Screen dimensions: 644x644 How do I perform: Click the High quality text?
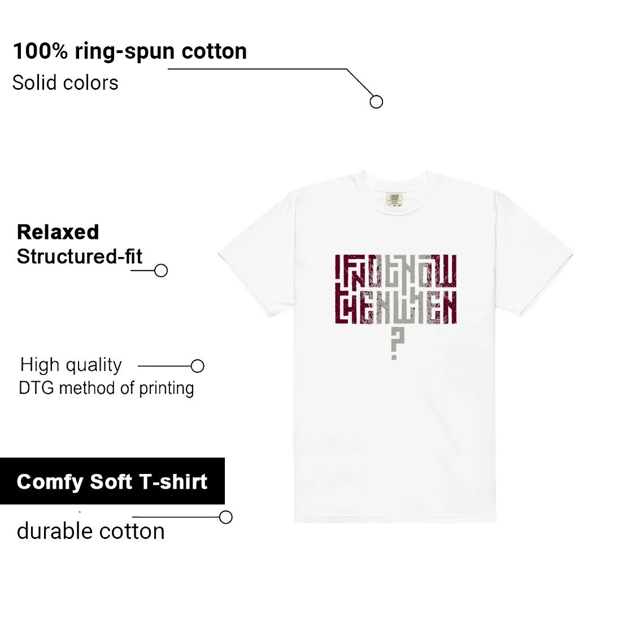(71, 365)
